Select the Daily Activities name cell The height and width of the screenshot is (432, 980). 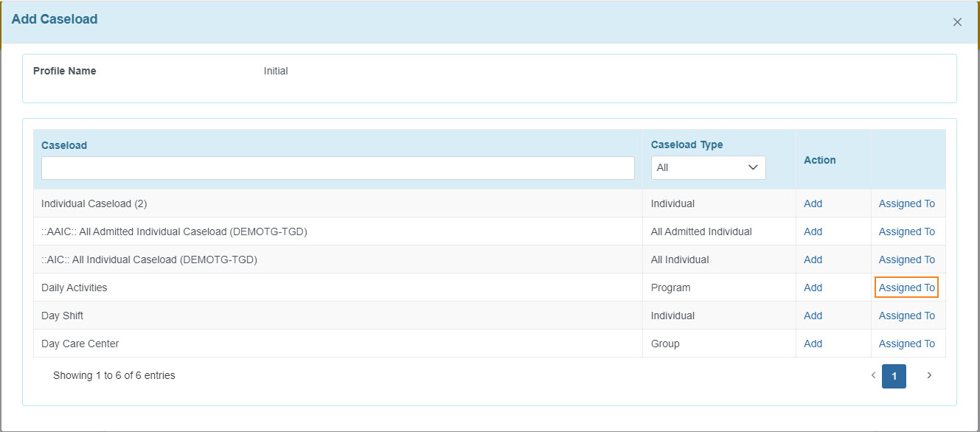(x=338, y=288)
